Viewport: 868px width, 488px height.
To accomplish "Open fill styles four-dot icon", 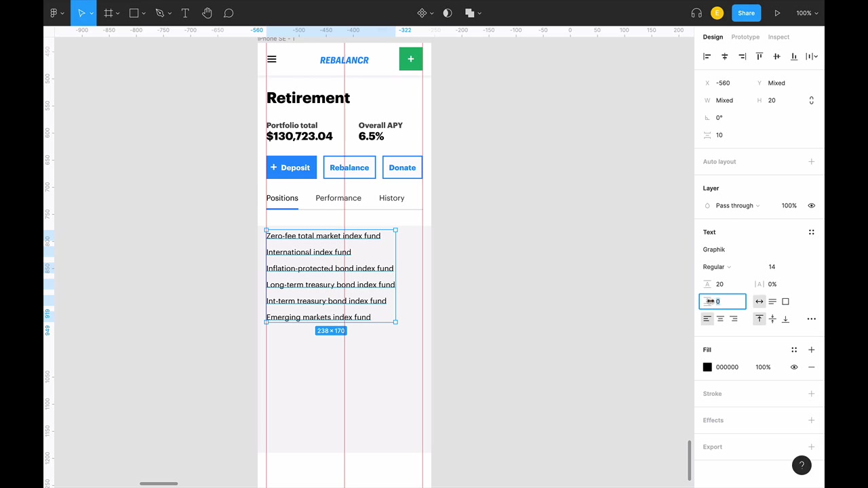I will coord(794,350).
